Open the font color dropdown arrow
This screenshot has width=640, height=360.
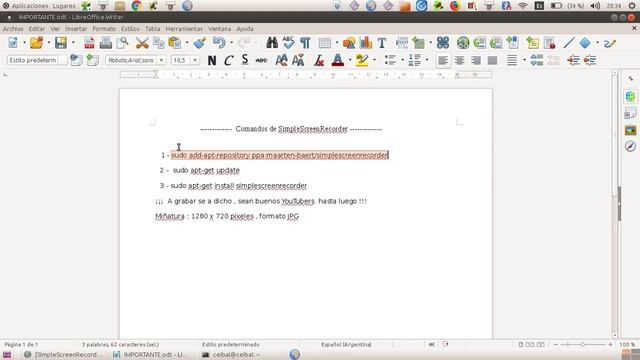tap(350, 60)
